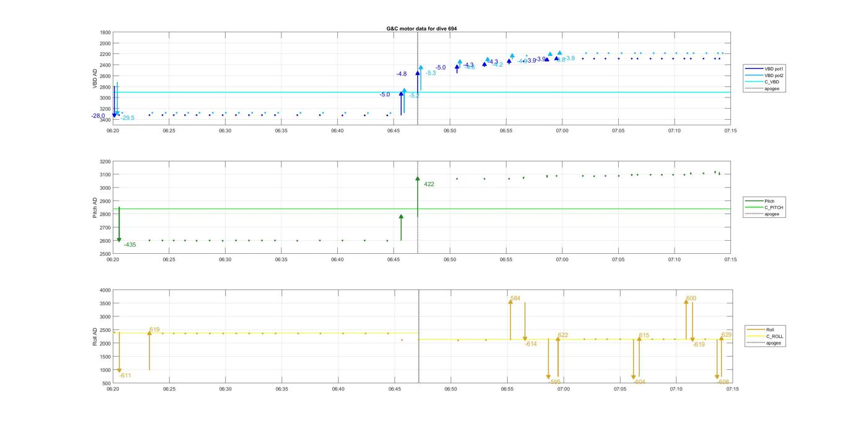
Task: Select the "VBD pot1" legend entry
Action: [x=763, y=69]
